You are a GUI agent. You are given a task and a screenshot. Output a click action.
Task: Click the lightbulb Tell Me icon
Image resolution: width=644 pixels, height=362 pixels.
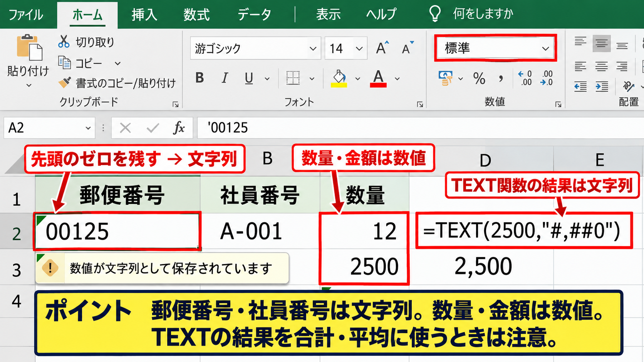tap(435, 13)
